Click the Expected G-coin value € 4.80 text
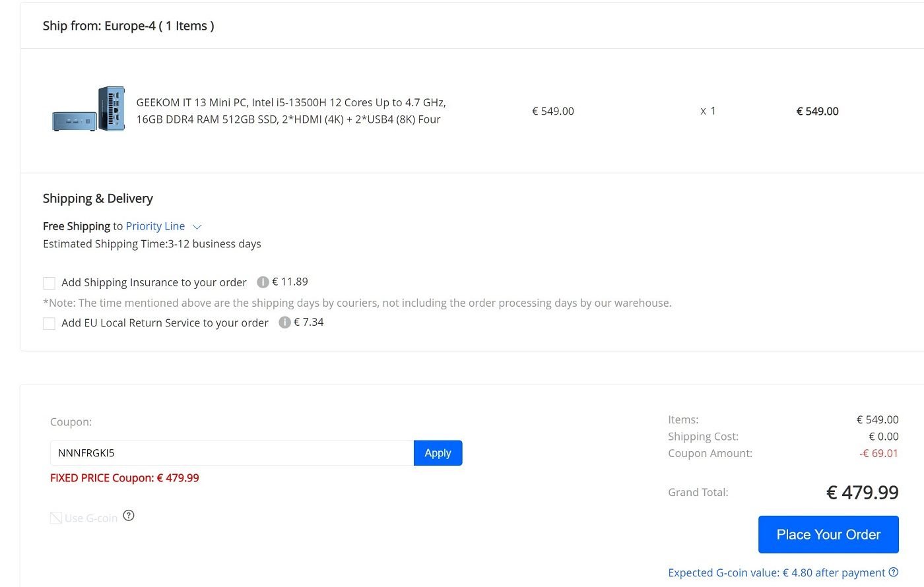The width and height of the screenshot is (924, 587). pos(776,572)
